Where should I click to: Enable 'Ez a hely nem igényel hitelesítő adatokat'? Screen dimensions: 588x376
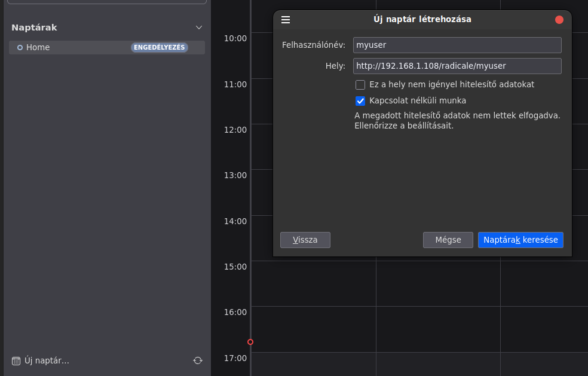point(360,85)
